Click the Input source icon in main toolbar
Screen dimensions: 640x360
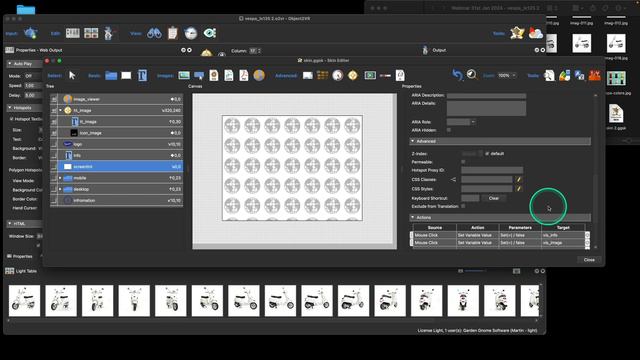click(x=31, y=33)
